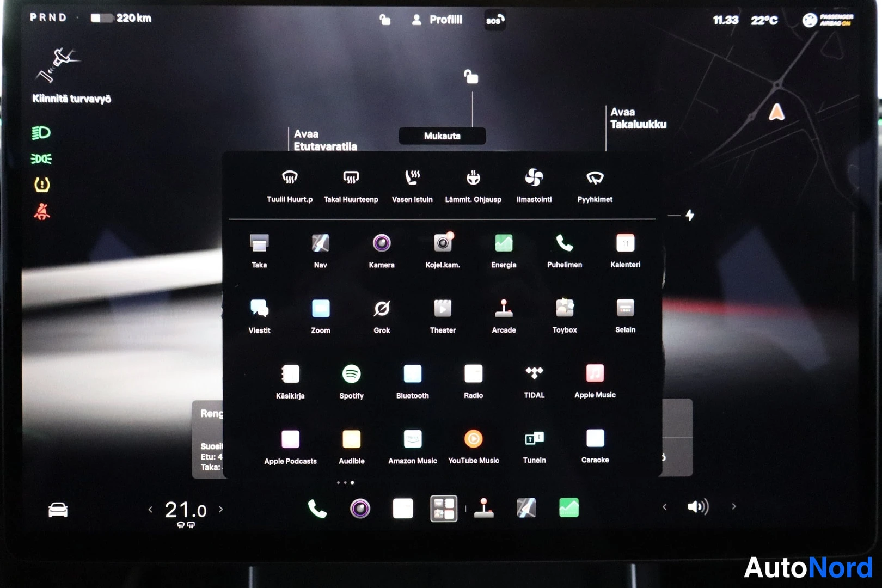
Task: Open the energy chart icon in dock
Action: pyautogui.click(x=569, y=509)
